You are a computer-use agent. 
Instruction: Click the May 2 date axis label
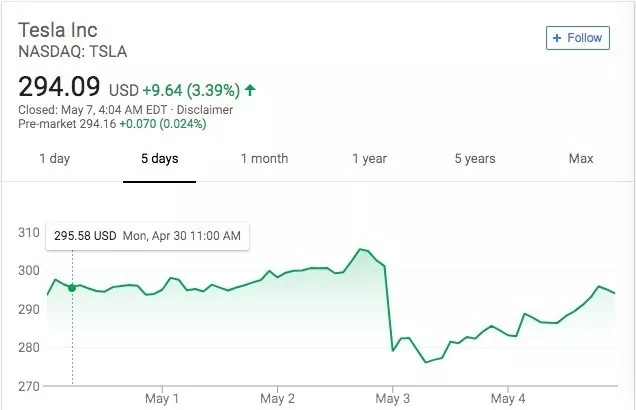278,398
